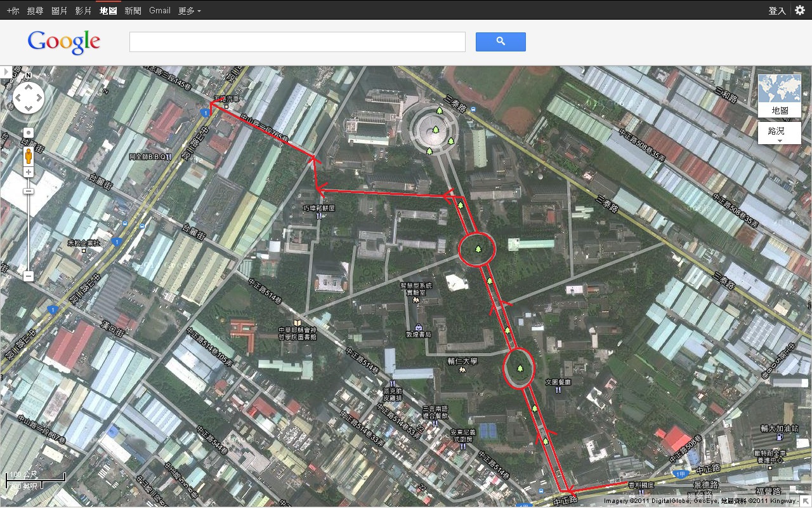Click the 文園餐廳 restaurant icon
The width and height of the screenshot is (812, 508).
pos(558,390)
